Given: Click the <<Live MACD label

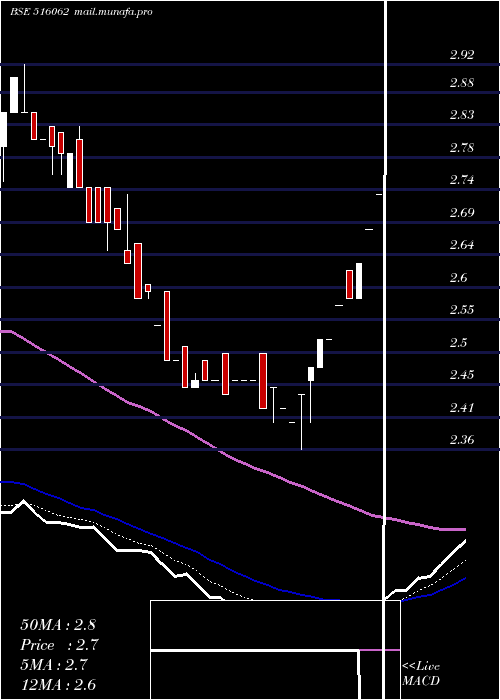Looking at the screenshot, I should coord(421,674).
